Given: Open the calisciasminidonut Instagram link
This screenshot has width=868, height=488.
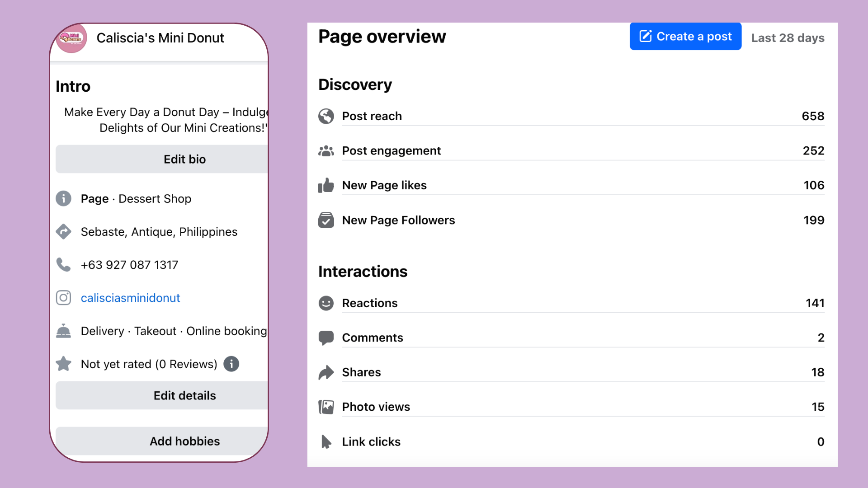Looking at the screenshot, I should click(130, 298).
